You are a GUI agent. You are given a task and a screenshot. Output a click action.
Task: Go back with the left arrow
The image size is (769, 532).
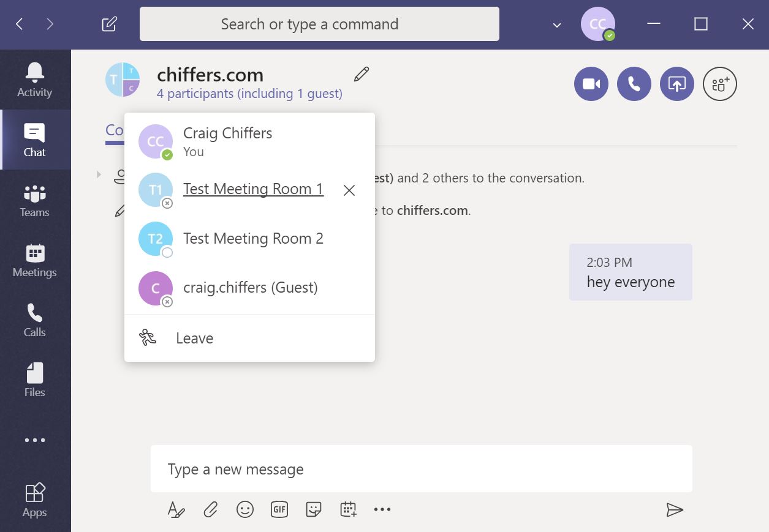pos(20,24)
